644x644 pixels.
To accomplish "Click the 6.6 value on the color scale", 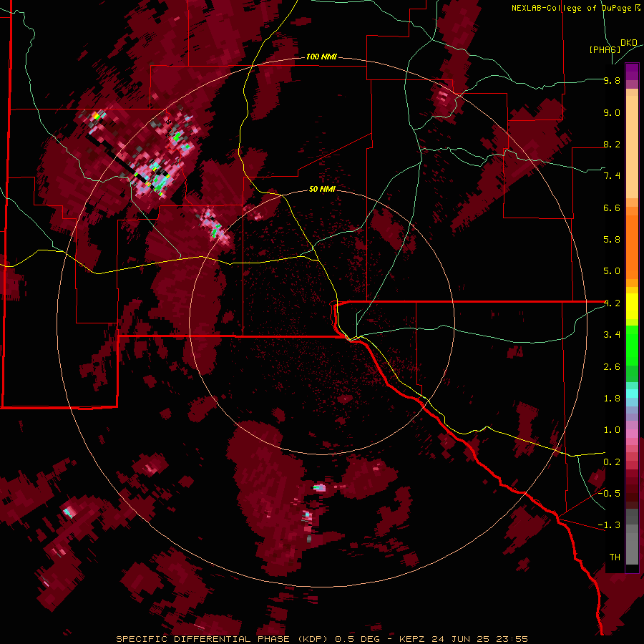I will click(x=612, y=208).
